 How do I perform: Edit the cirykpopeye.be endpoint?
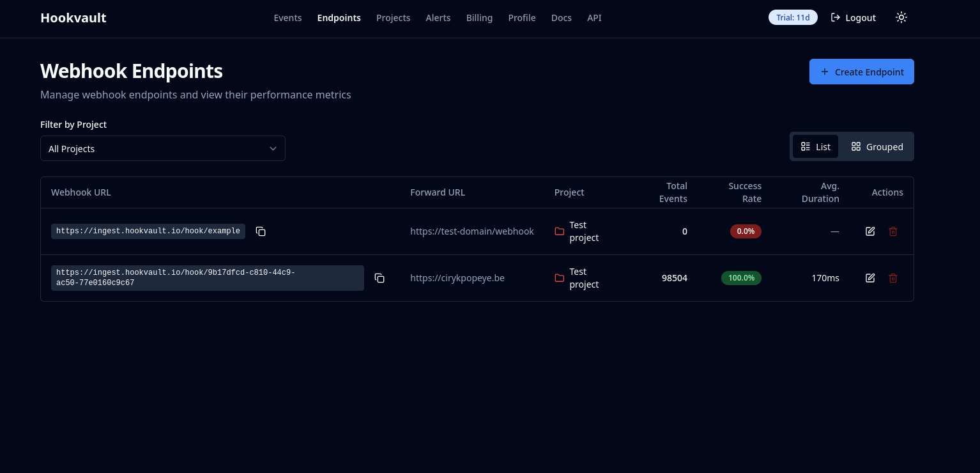(x=870, y=278)
